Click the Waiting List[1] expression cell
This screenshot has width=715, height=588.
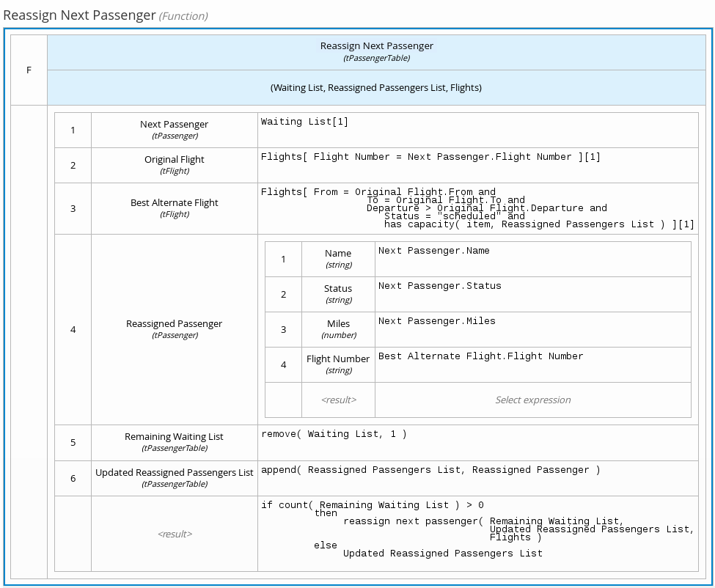click(x=477, y=130)
